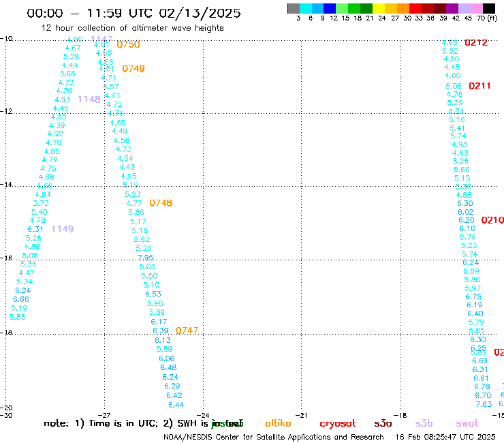The height and width of the screenshot is (443, 504).
Task: Click the red 0211 time label
Action: 479,86
